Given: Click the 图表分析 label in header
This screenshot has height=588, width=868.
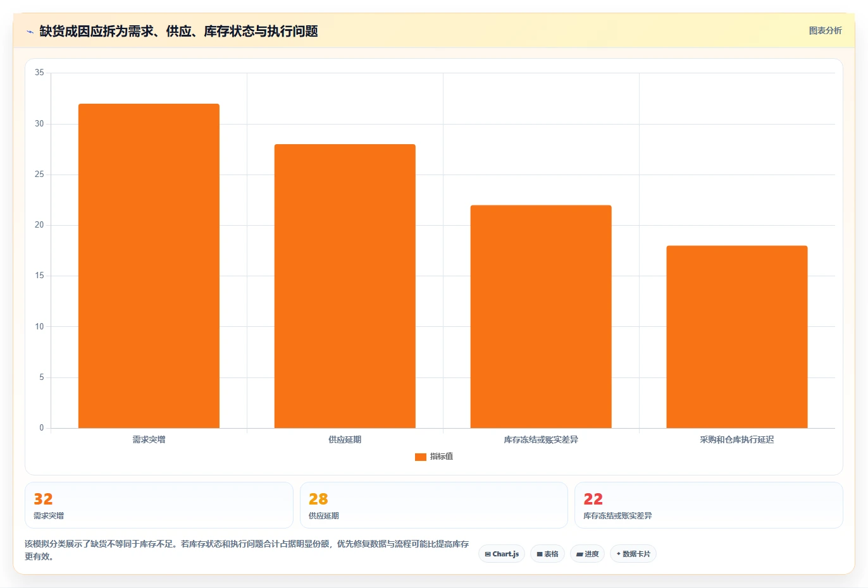Looking at the screenshot, I should coord(825,30).
